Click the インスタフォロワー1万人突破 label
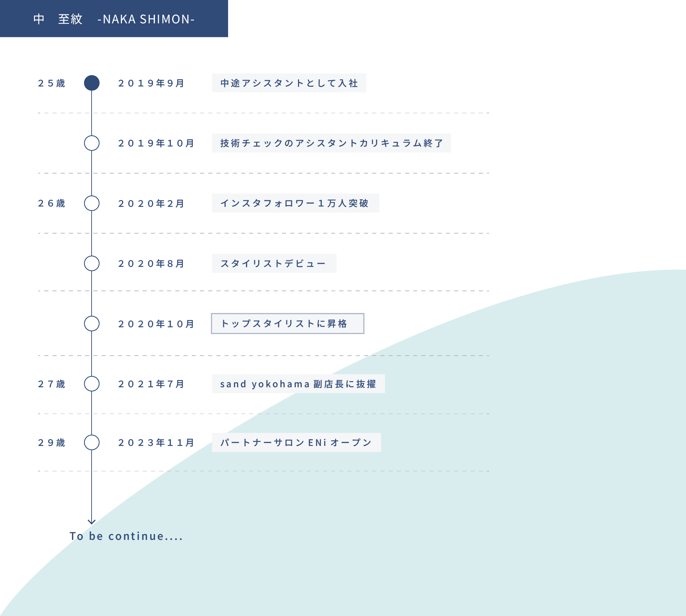Viewport: 686px width, 616px height. (295, 203)
